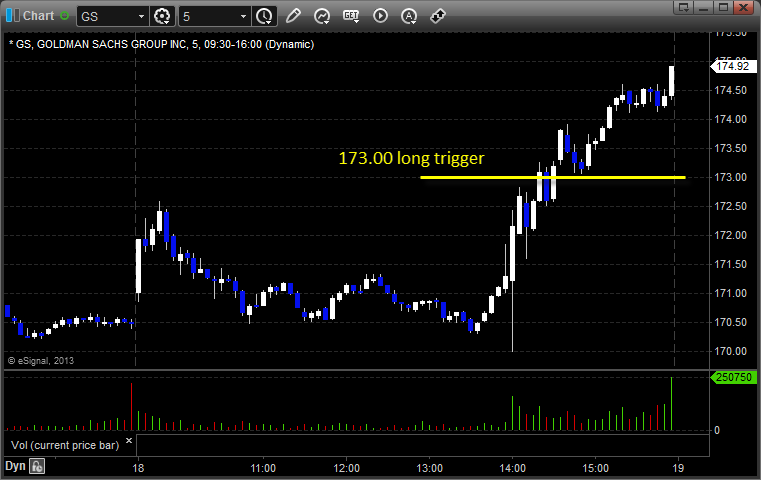The width and height of the screenshot is (761, 480).
Task: Open the window options dropdown in the title bar
Action: pos(684,7)
